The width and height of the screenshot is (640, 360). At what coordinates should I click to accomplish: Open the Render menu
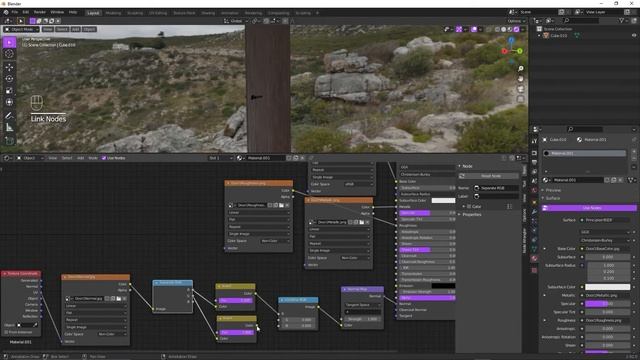tap(40, 12)
